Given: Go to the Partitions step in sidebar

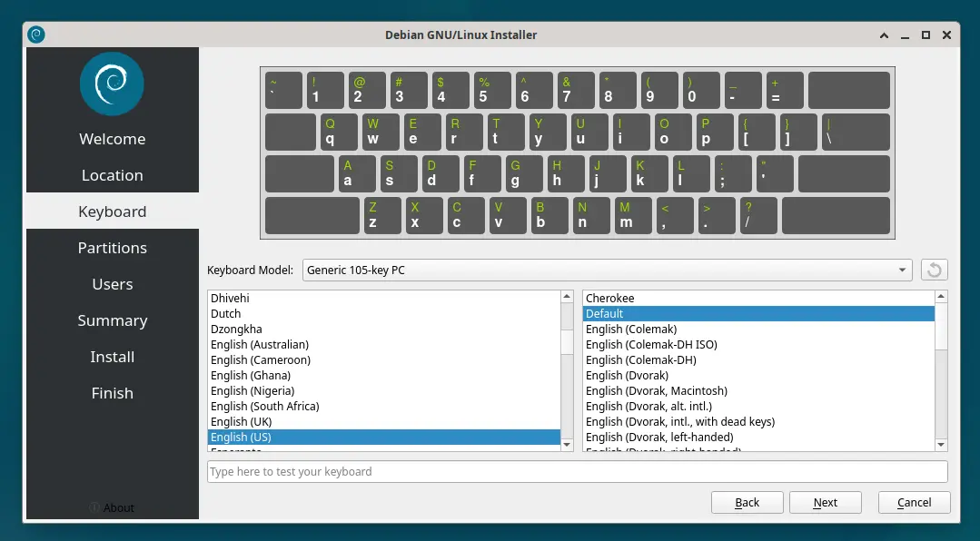Looking at the screenshot, I should 113,248.
